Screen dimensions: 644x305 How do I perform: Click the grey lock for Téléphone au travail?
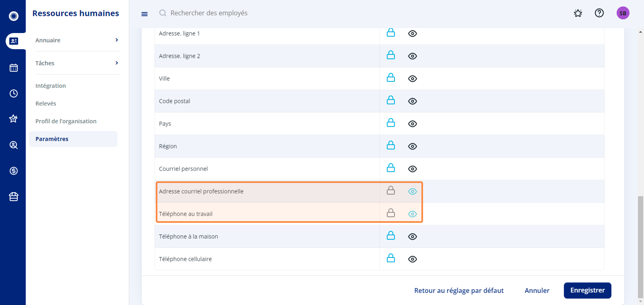click(390, 213)
